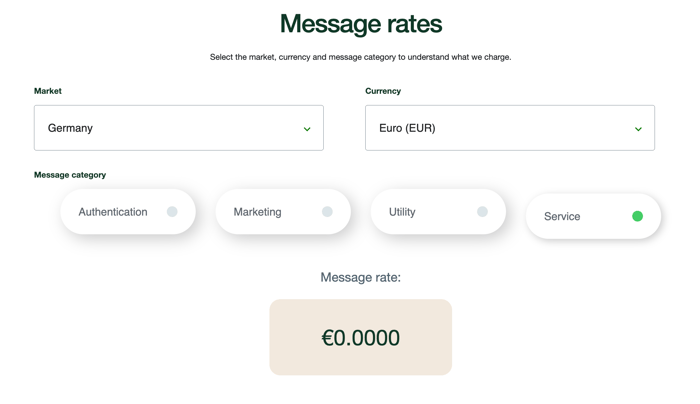The width and height of the screenshot is (700, 404).
Task: Toggle the grey dot beside Utility
Action: 482,212
